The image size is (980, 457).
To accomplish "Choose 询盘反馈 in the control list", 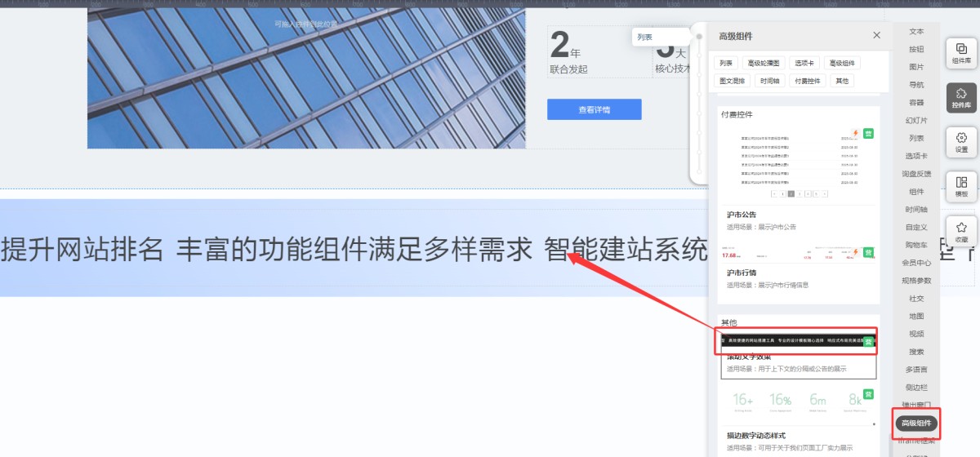I will (916, 174).
